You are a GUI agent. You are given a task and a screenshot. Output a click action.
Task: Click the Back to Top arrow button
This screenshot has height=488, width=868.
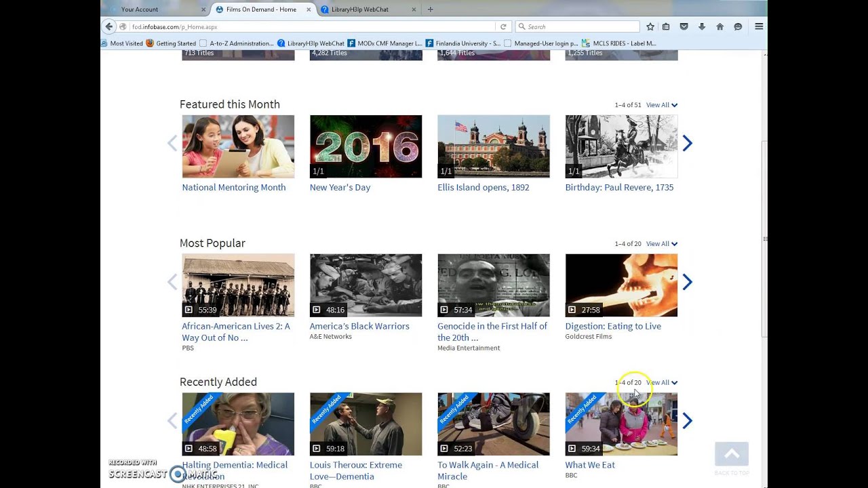click(732, 454)
